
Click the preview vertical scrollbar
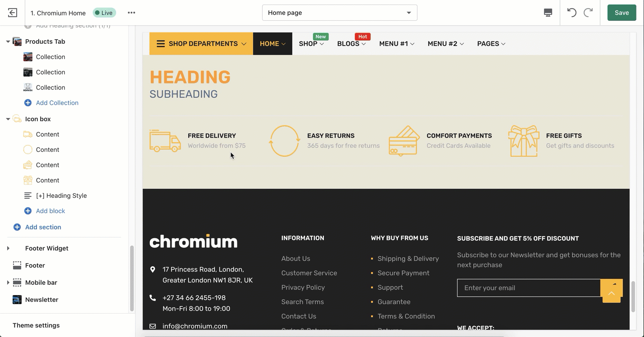click(x=633, y=296)
